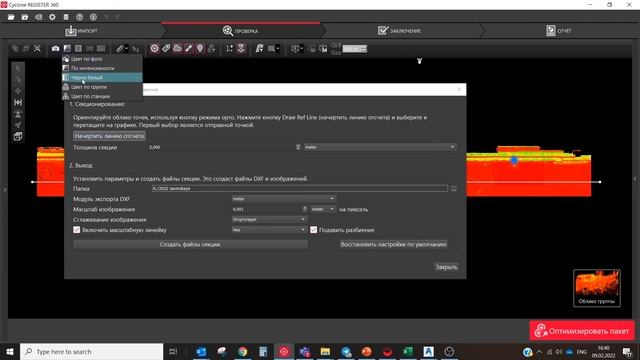Toggle the tag label toolbar icon
Image resolution: width=640 pixels, height=360 pixels.
click(166, 49)
